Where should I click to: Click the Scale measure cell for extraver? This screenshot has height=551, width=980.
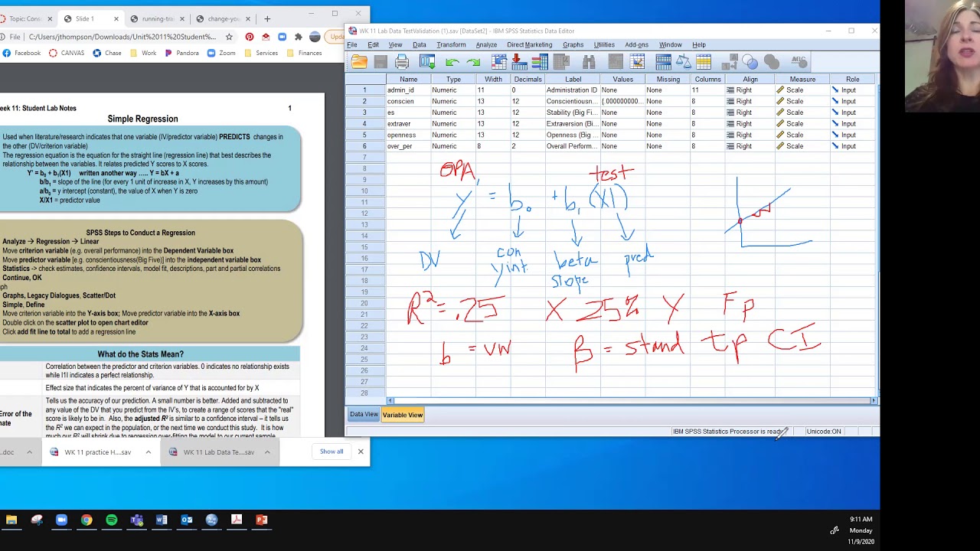802,124
